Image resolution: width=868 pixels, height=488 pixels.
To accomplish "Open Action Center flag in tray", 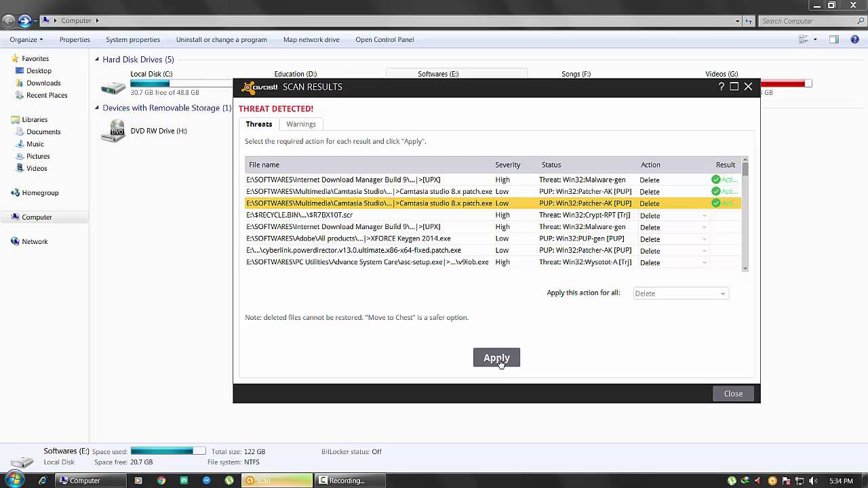I will point(785,481).
